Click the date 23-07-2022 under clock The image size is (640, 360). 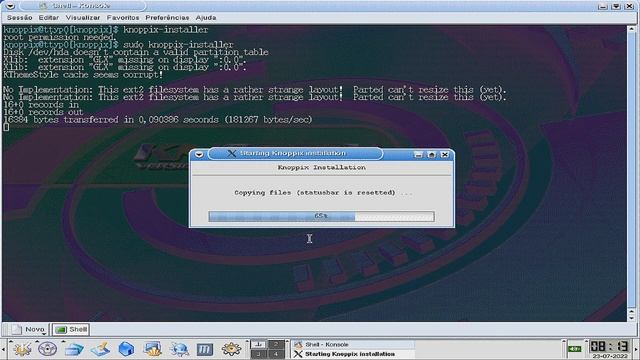coord(609,356)
